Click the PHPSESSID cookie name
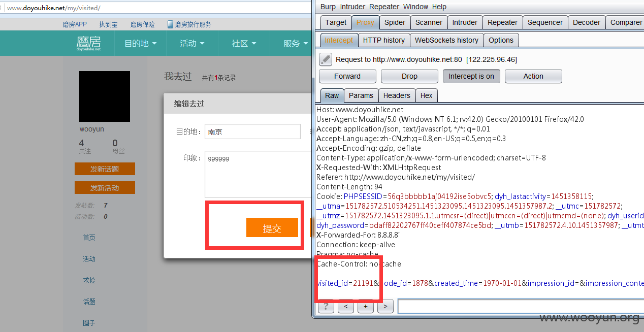 tap(363, 196)
